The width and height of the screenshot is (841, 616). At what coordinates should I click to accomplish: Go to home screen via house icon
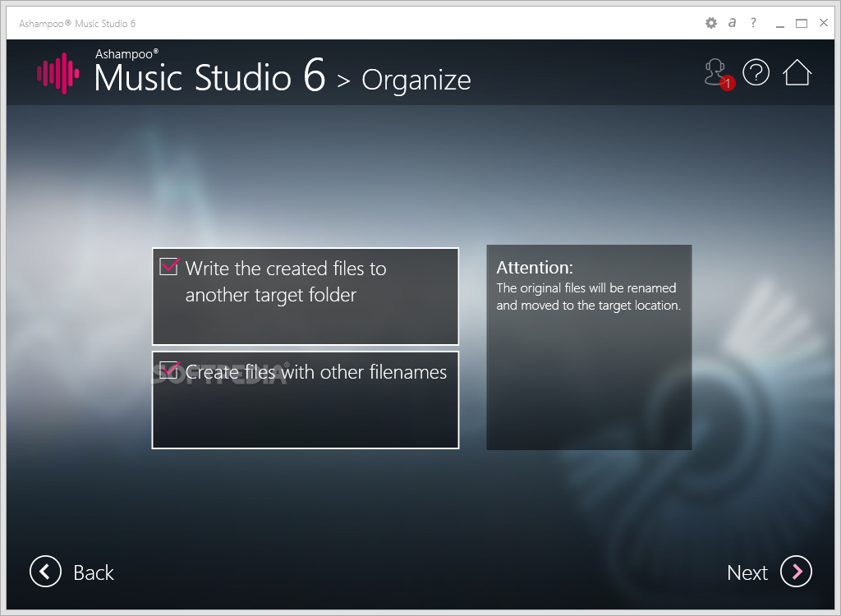coord(797,72)
